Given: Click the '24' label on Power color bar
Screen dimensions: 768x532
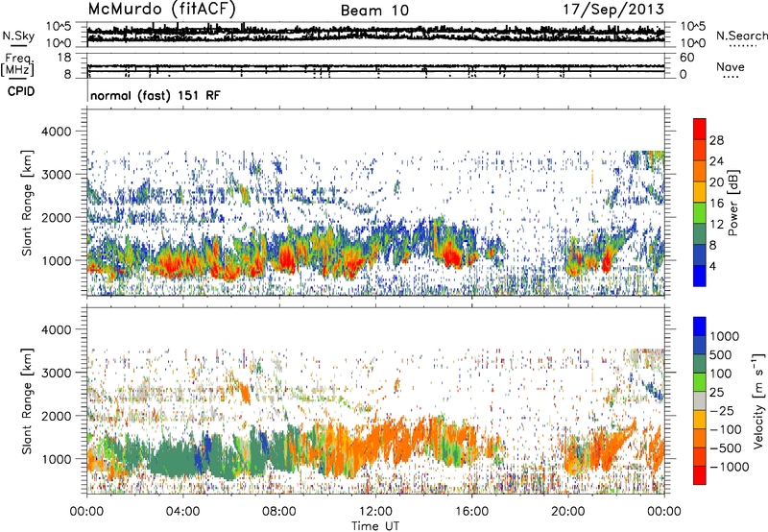Looking at the screenshot, I should pyautogui.click(x=716, y=161).
